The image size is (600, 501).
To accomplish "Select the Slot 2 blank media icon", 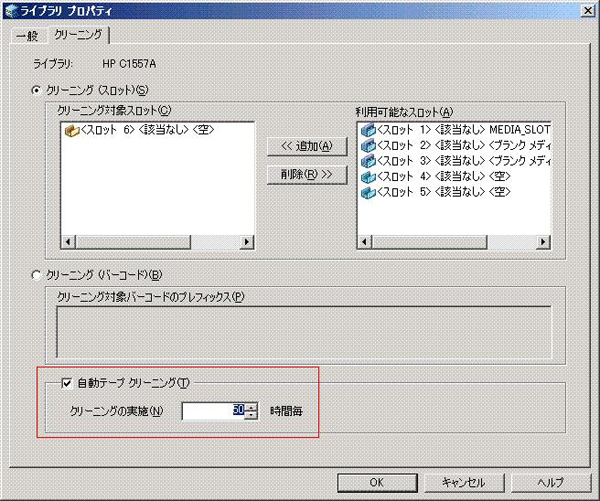I will (x=367, y=145).
